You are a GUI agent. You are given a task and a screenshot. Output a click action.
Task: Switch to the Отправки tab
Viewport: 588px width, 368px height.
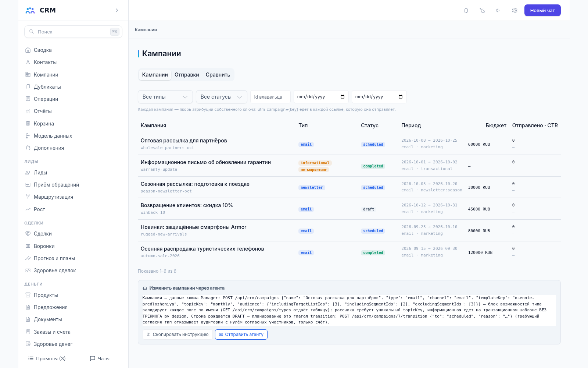(x=187, y=75)
